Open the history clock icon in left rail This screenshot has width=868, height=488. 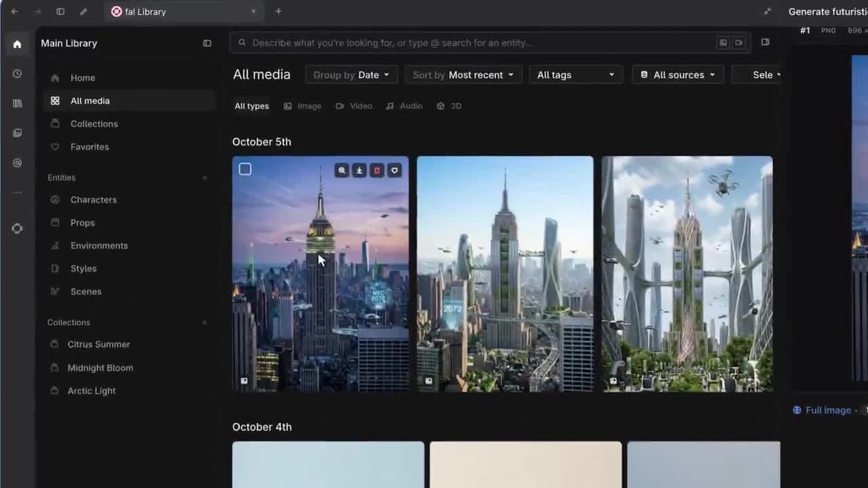18,74
